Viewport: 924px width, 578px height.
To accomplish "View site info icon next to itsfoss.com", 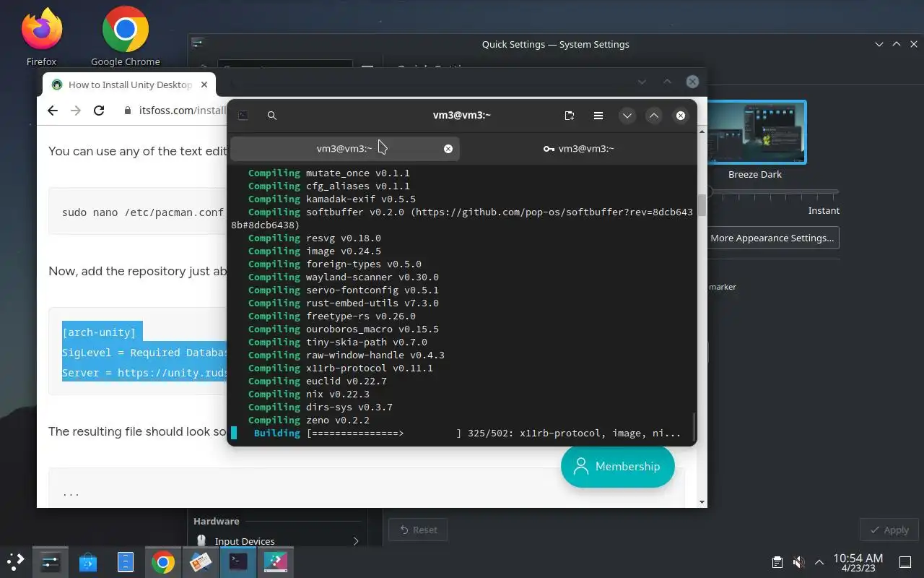I will click(x=128, y=111).
